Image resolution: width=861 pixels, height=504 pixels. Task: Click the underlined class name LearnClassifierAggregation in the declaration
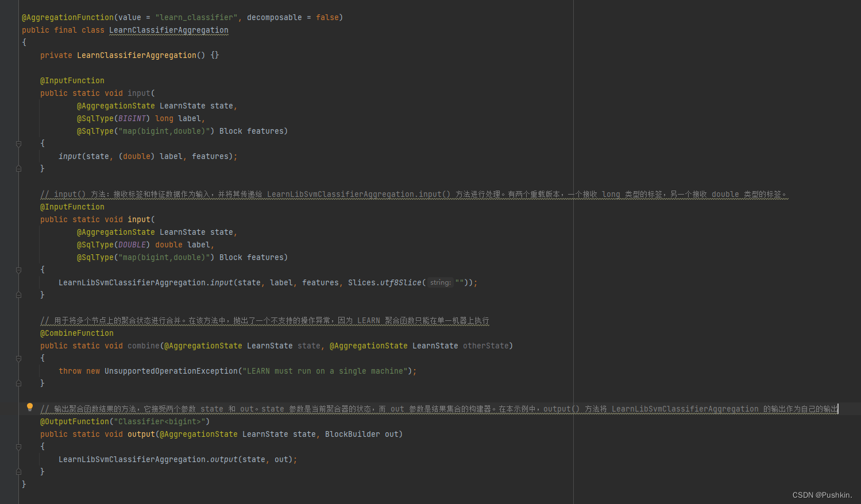[x=168, y=30]
